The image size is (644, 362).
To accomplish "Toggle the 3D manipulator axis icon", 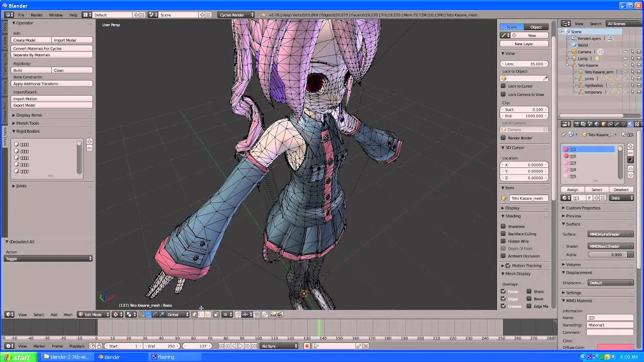I will [141, 314].
